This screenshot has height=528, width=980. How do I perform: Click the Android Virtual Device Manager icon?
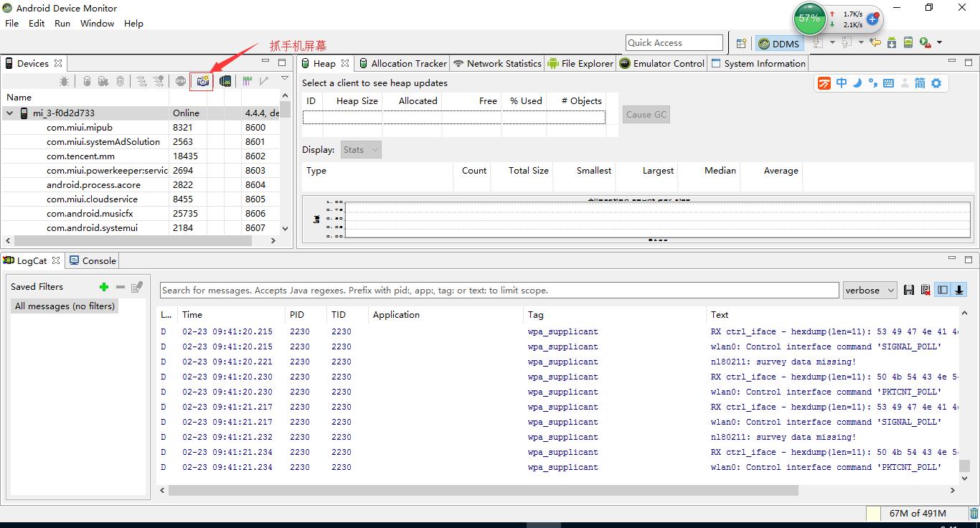click(x=908, y=42)
